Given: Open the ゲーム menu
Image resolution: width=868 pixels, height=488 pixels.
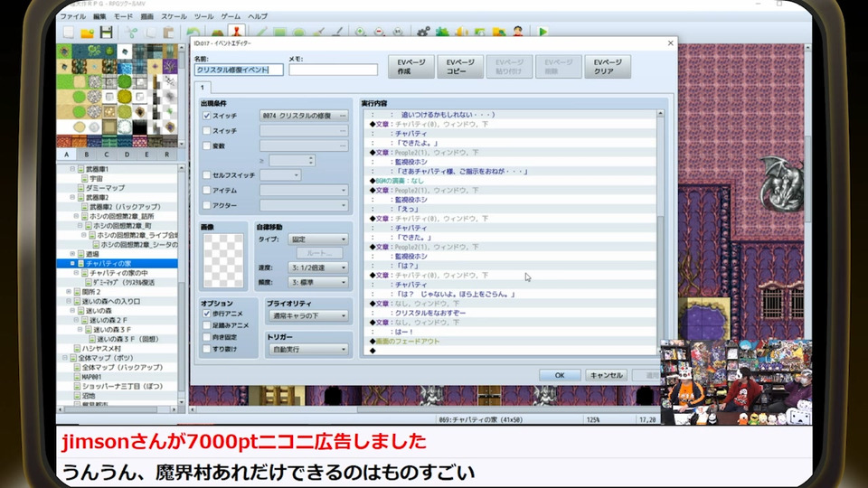Looking at the screenshot, I should (231, 16).
